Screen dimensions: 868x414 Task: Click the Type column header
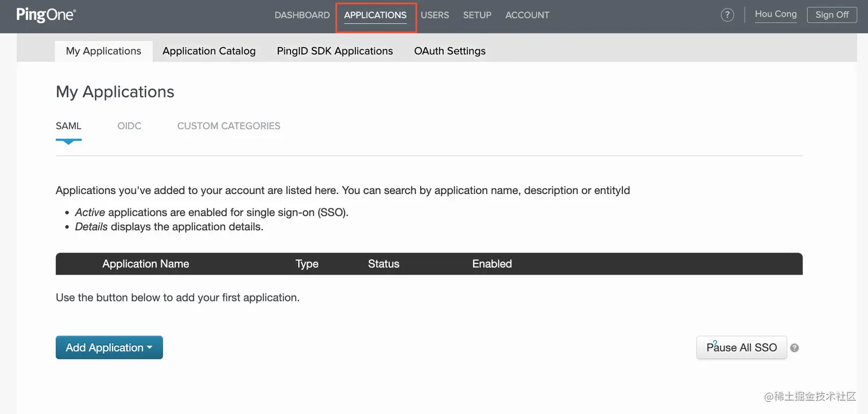(307, 264)
